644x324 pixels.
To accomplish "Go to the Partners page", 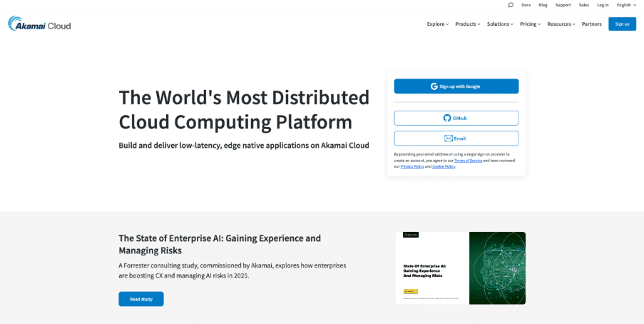I will [591, 24].
